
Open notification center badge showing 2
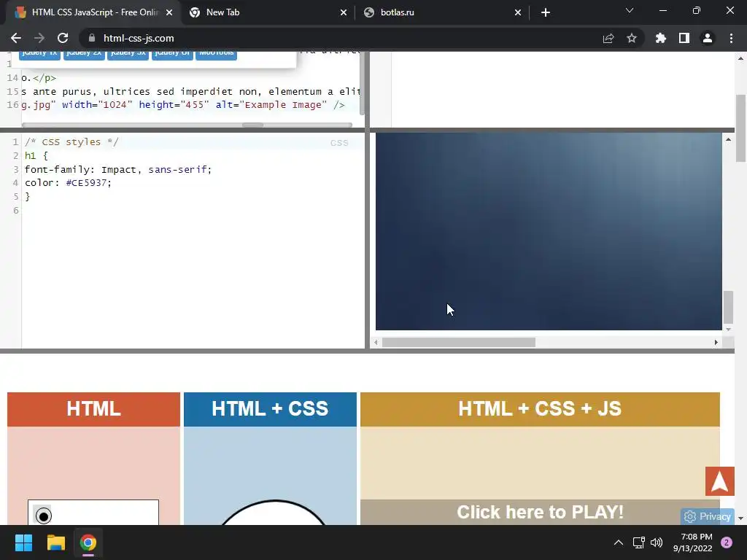[x=727, y=542]
